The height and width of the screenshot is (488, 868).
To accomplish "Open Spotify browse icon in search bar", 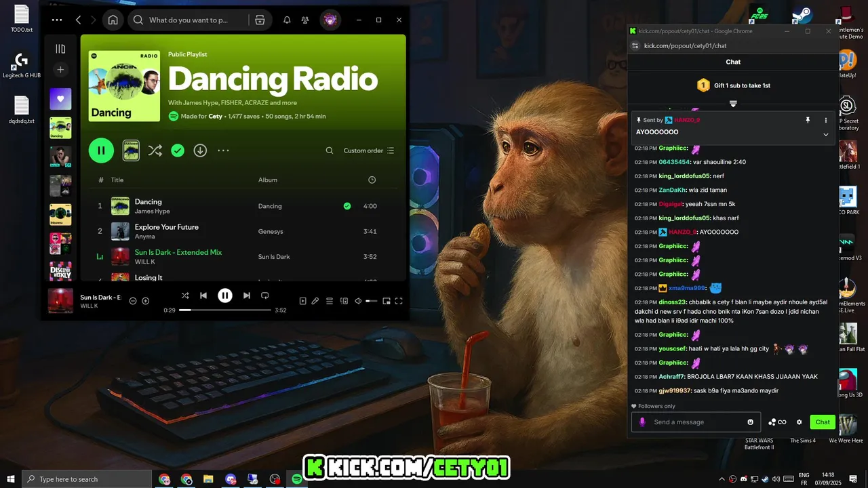I will coord(260,20).
